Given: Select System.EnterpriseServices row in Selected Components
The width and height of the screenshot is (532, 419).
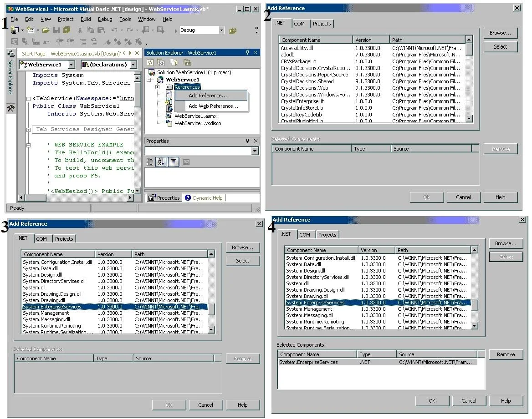Looking at the screenshot, I should click(x=378, y=362).
